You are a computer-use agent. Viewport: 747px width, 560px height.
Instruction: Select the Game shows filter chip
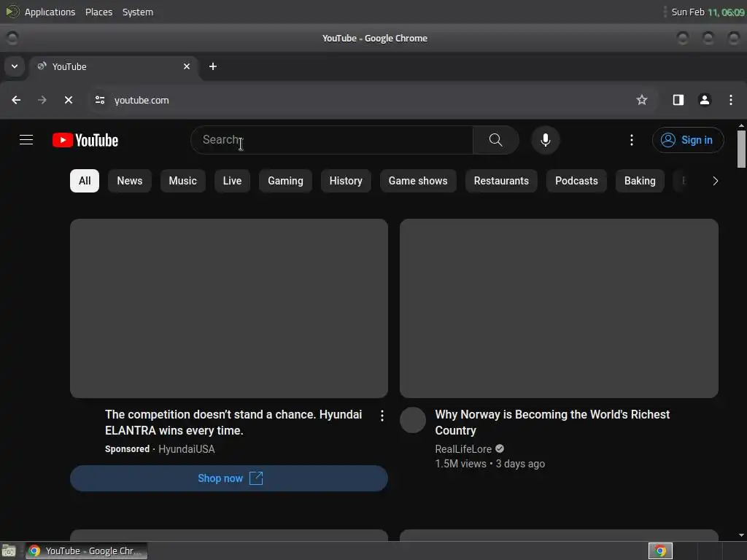(418, 181)
